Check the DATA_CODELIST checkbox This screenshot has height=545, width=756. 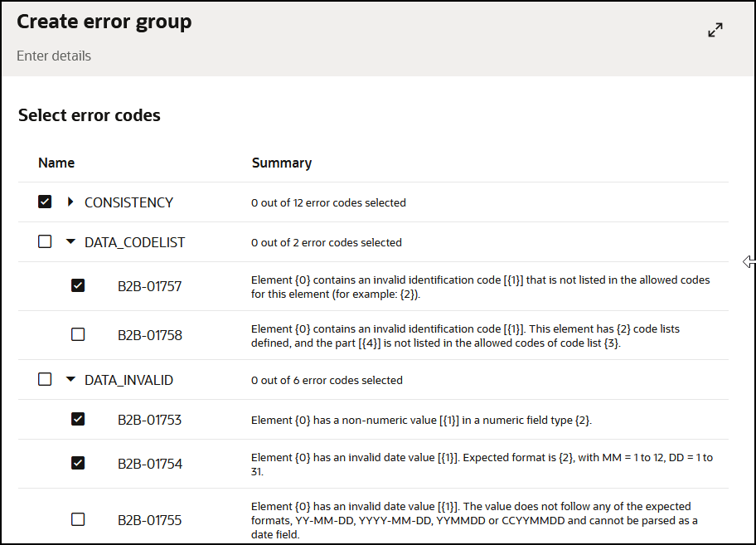[x=45, y=241]
